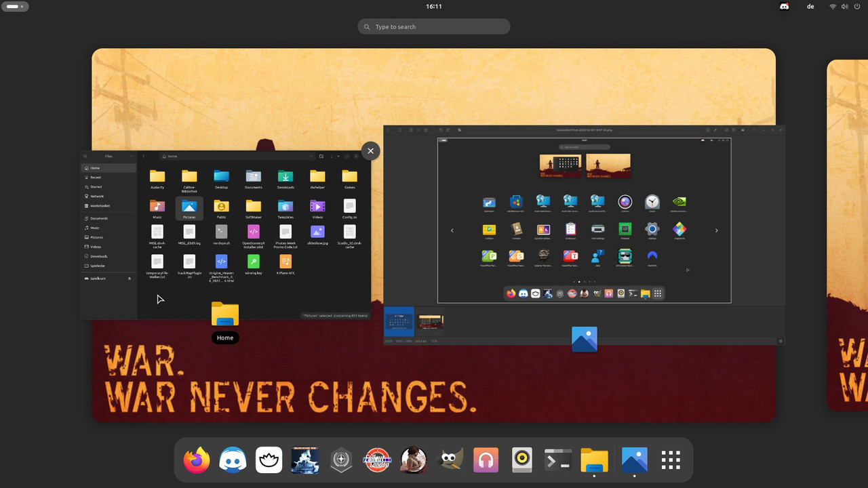Select the first blue thumbnail in Image Viewer
868x488 pixels.
[399, 322]
